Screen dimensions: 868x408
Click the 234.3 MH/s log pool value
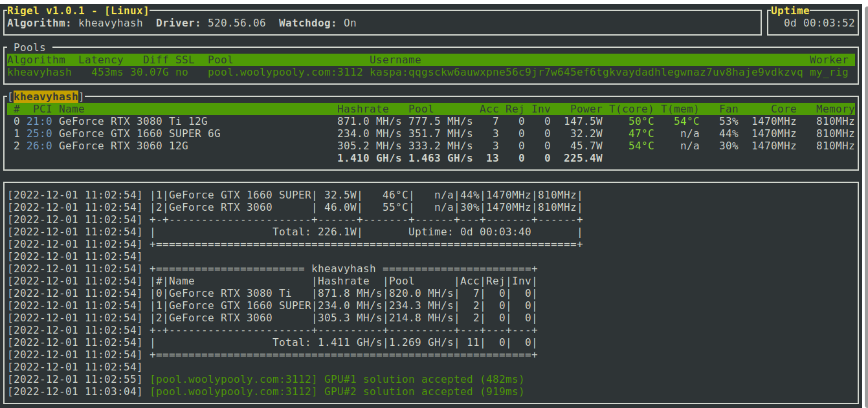[421, 305]
